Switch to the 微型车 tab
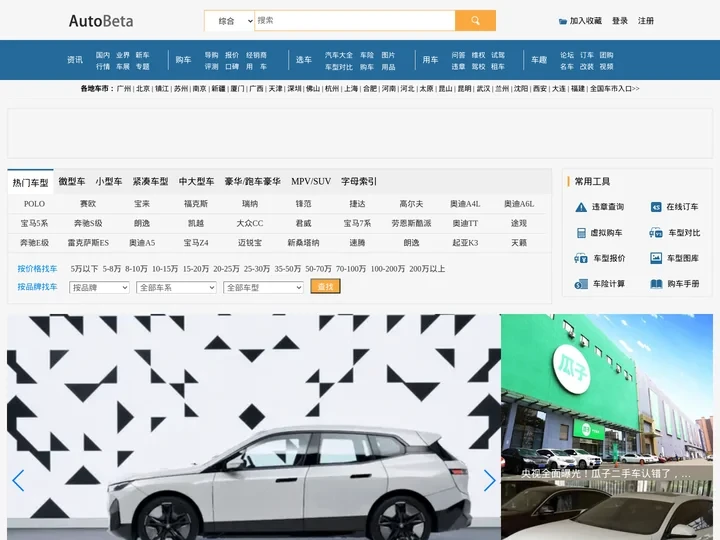The image size is (720, 540). coord(72,181)
